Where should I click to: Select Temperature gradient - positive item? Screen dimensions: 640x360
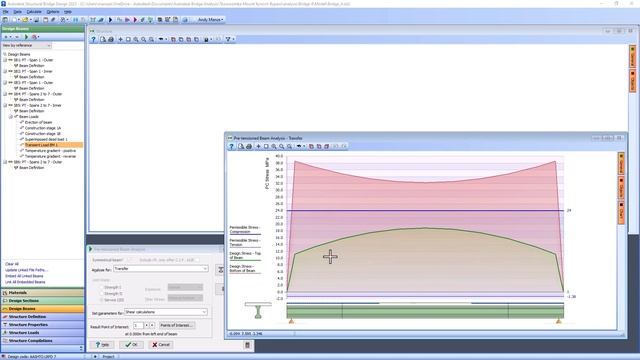(50, 151)
